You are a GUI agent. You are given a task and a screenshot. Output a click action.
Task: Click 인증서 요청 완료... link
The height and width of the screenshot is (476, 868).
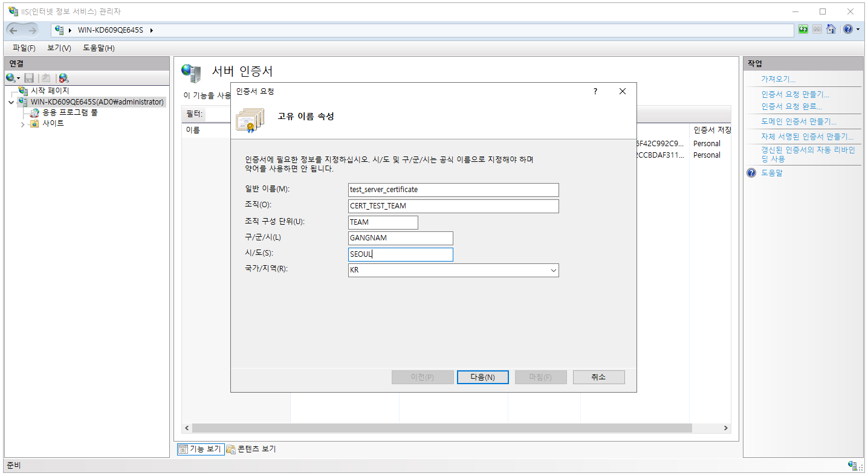[791, 106]
